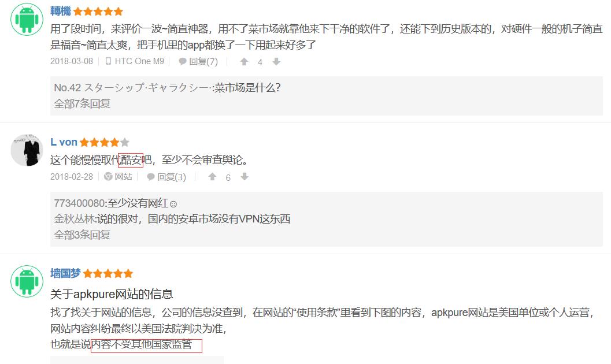This screenshot has height=364, width=611.
Task: Click replier name 金秋丛林
Action: [74, 219]
